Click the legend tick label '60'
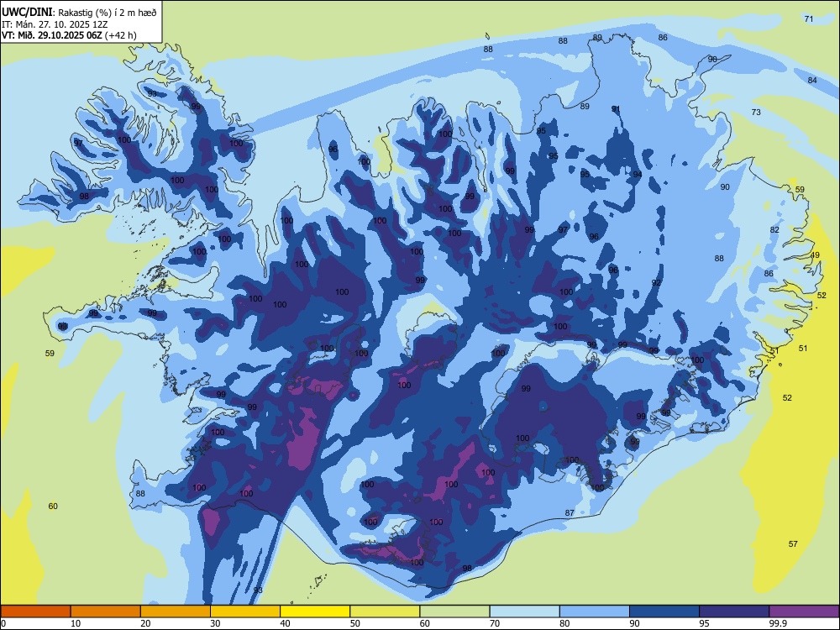 (x=425, y=623)
